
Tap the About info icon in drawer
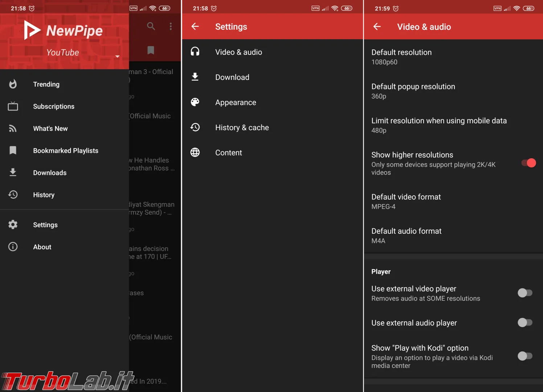13,247
